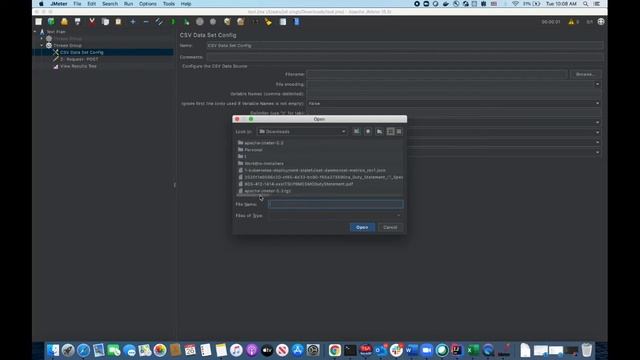Viewport: 640px width, 360px height.
Task: Click the Cancel button in dialog
Action: click(390, 227)
